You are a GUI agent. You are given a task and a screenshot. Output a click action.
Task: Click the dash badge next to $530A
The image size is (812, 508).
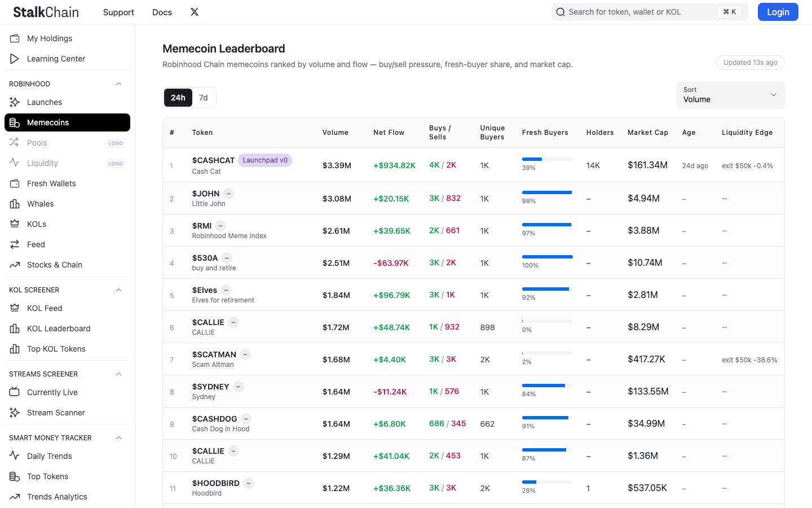[227, 258]
